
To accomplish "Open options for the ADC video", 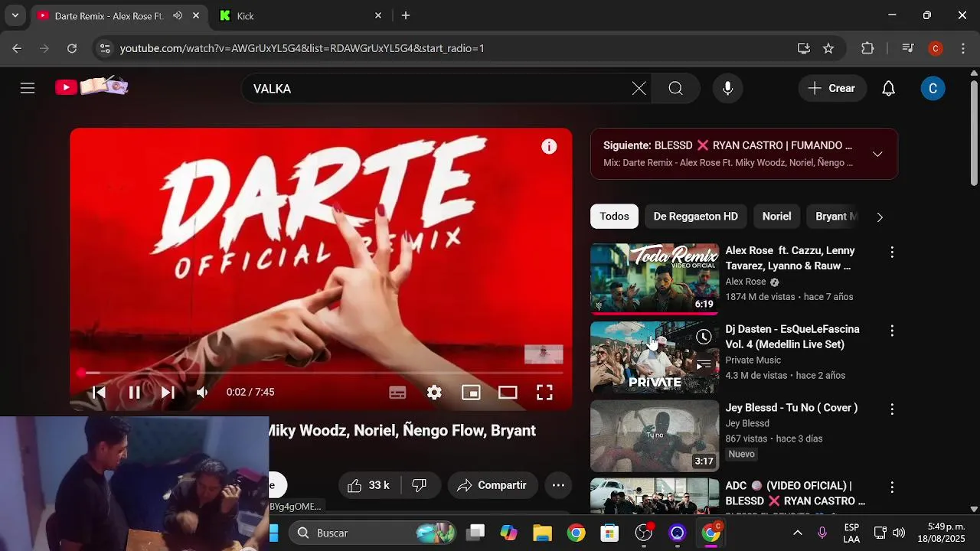I will (x=891, y=487).
